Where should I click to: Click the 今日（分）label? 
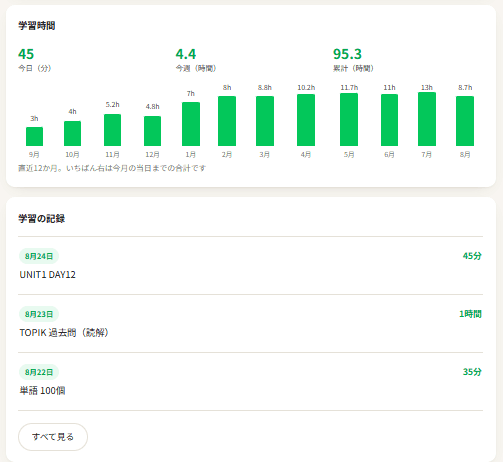point(35,68)
